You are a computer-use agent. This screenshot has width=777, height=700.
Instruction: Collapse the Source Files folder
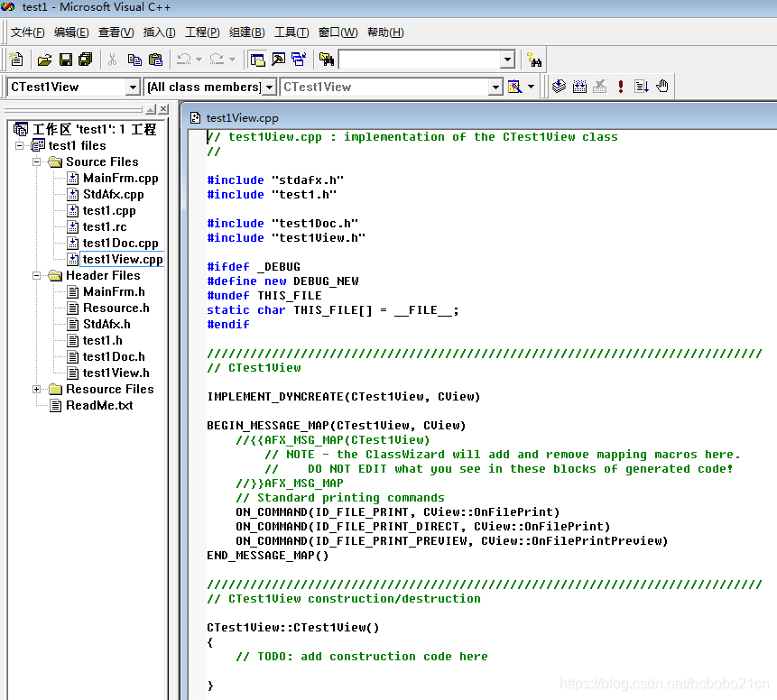pos(36,162)
